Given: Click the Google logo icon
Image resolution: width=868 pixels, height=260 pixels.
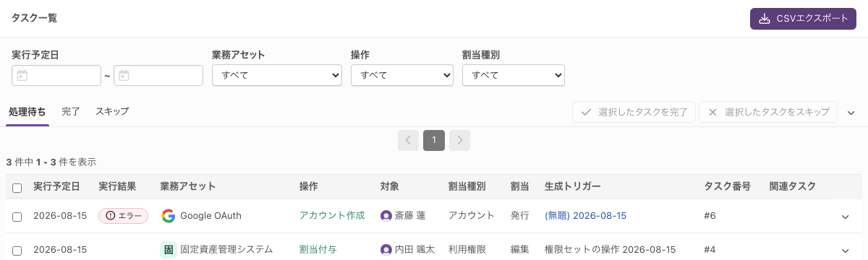Looking at the screenshot, I should [x=169, y=216].
